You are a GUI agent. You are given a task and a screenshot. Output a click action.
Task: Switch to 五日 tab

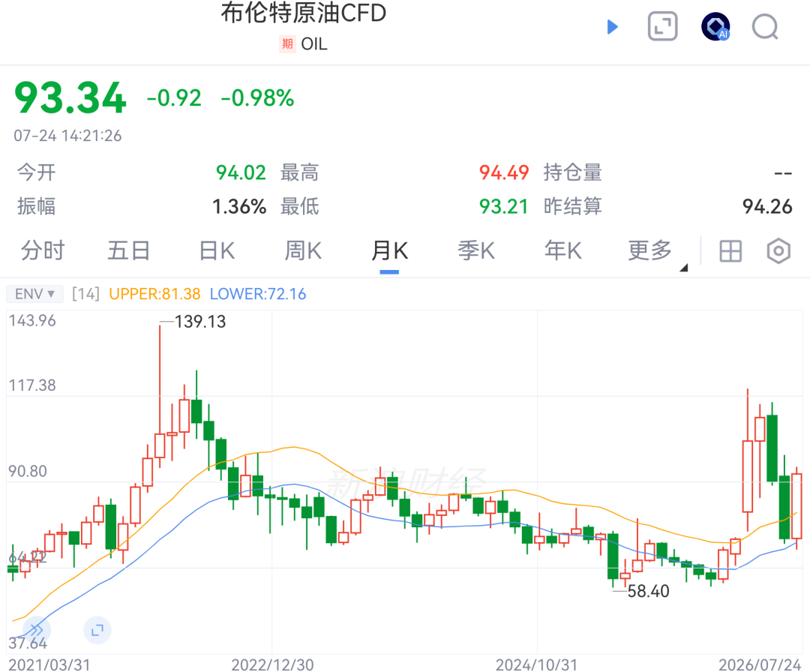(x=129, y=251)
